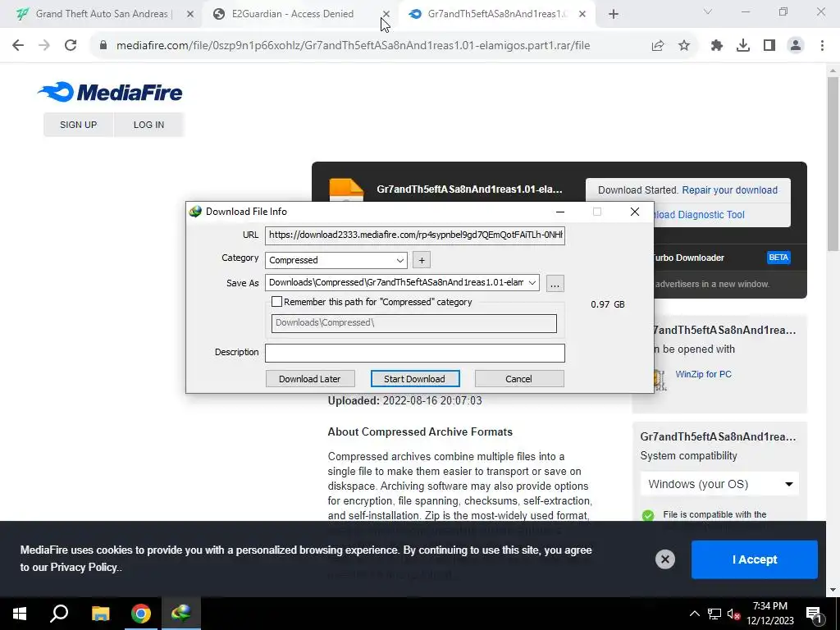Viewport: 840px width, 630px height.
Task: Click the scrollbar down arrow
Action: tap(833, 590)
